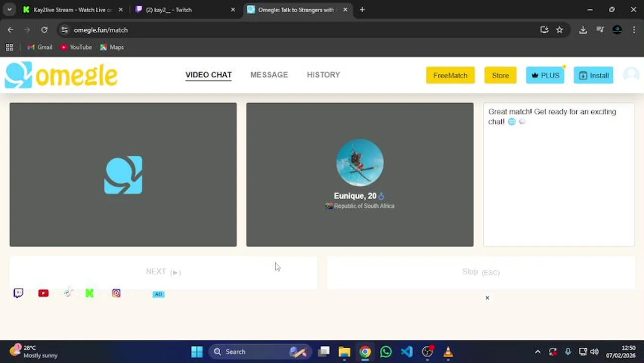Open a new browser tab
This screenshot has width=644, height=363.
click(x=362, y=10)
